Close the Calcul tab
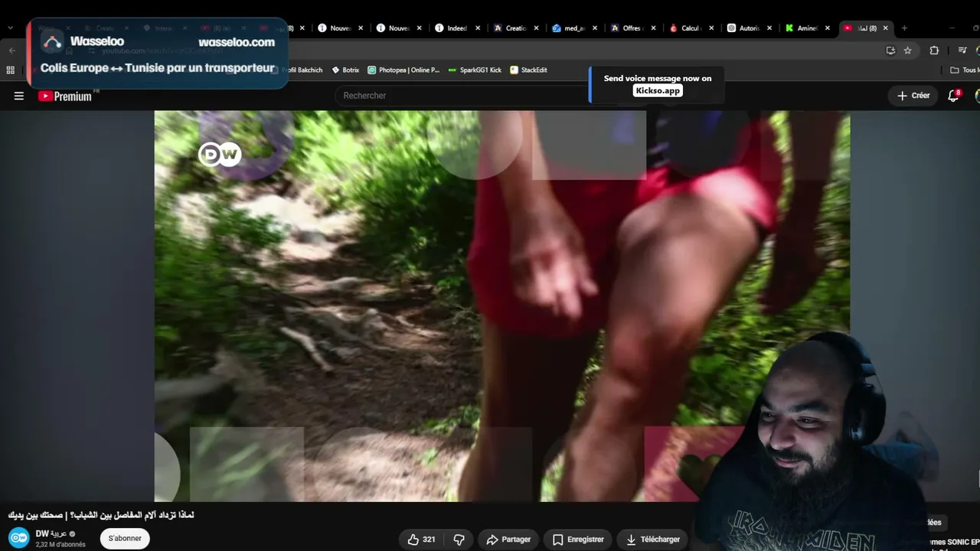 point(711,28)
